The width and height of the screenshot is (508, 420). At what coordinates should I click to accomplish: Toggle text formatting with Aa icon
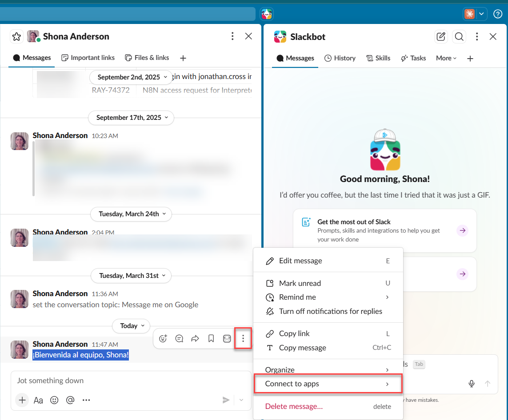(x=38, y=400)
